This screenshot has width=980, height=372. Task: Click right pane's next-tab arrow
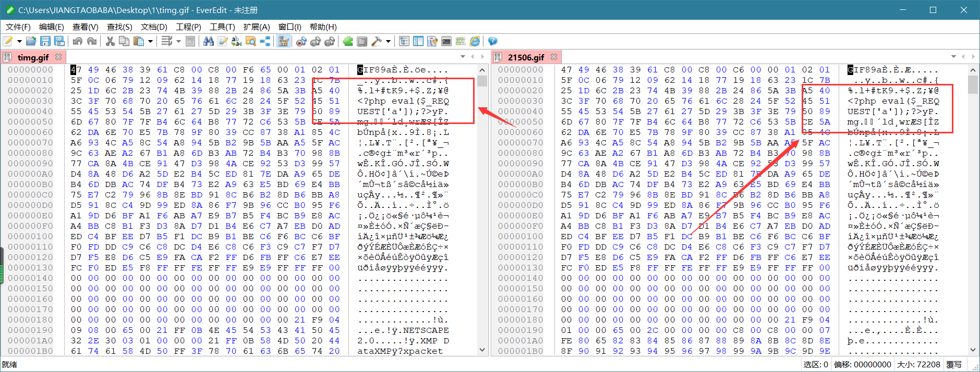(x=973, y=56)
